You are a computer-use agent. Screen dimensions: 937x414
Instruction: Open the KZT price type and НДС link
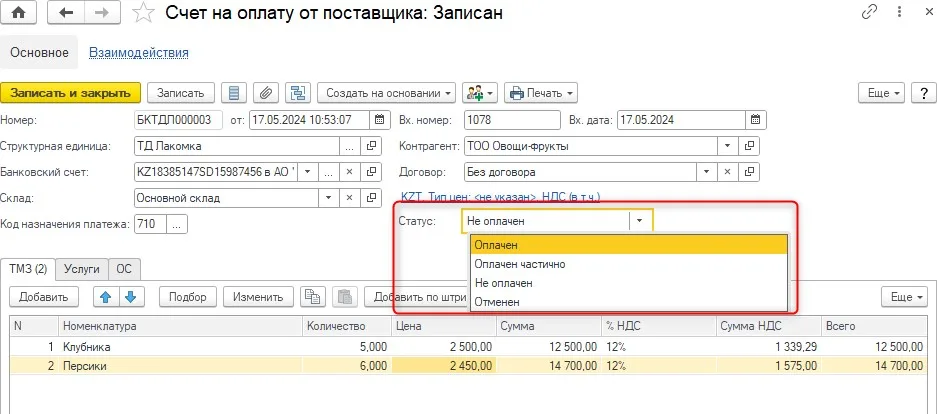tap(501, 196)
